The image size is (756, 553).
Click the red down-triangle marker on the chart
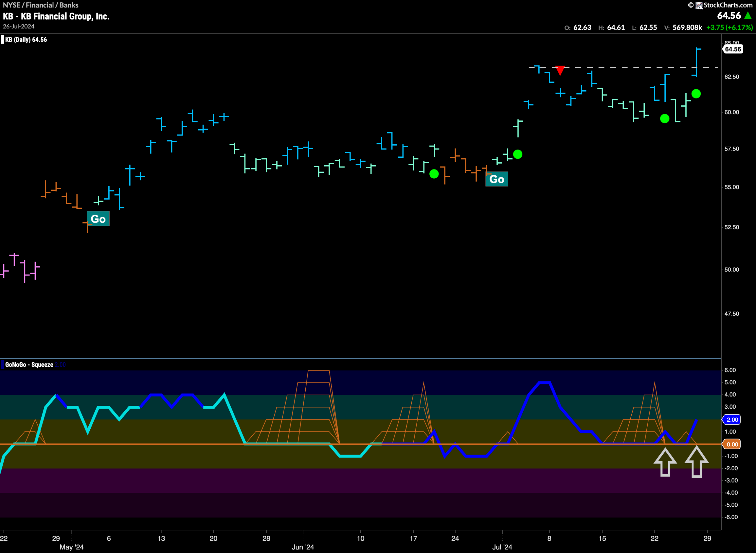coord(560,71)
